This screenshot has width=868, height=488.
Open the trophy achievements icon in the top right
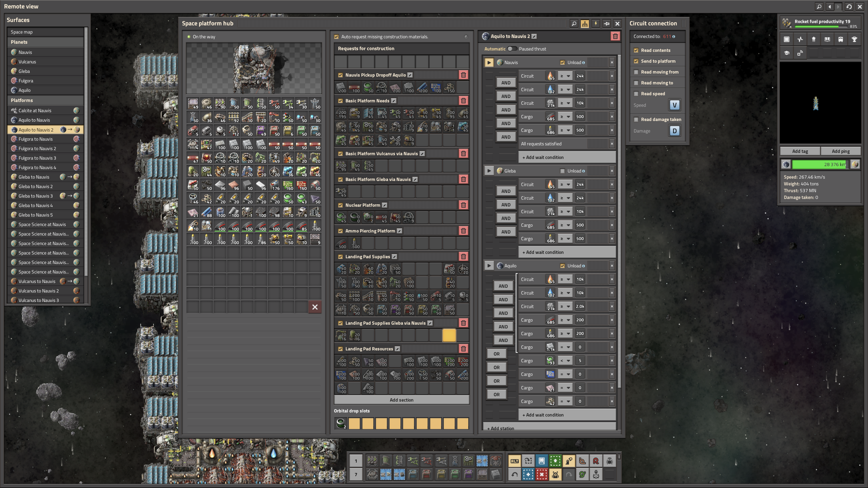pos(854,39)
